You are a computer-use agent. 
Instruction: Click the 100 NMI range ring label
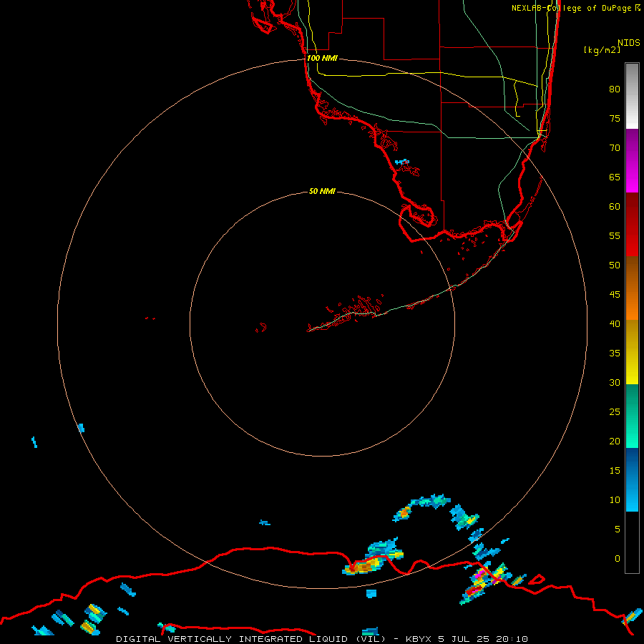click(322, 58)
